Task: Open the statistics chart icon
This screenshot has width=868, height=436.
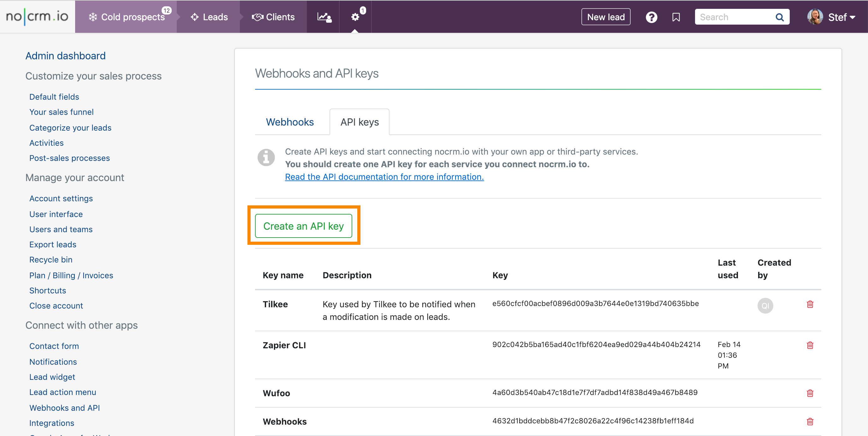Action: tap(324, 17)
